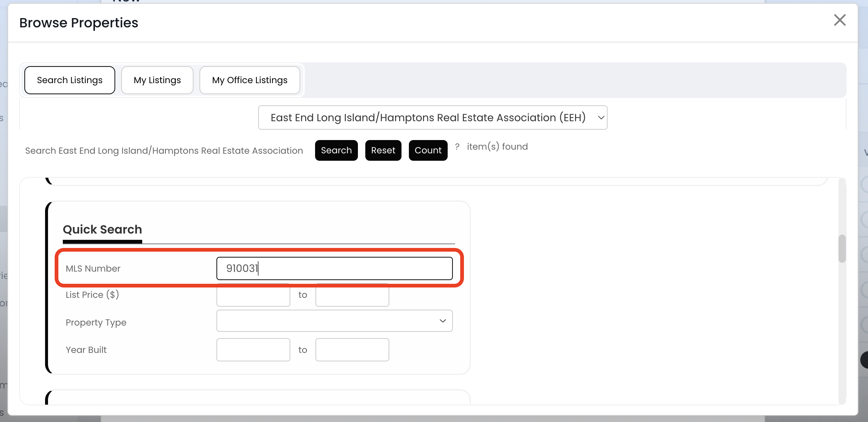This screenshot has height=422, width=868.
Task: Click the MLS Number label
Action: pyautogui.click(x=93, y=269)
